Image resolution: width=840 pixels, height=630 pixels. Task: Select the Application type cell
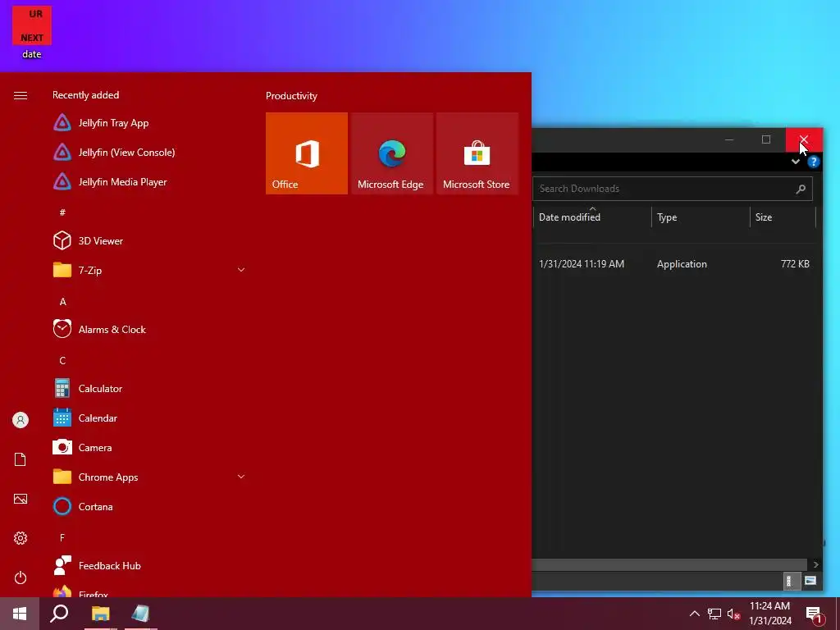[x=682, y=263]
